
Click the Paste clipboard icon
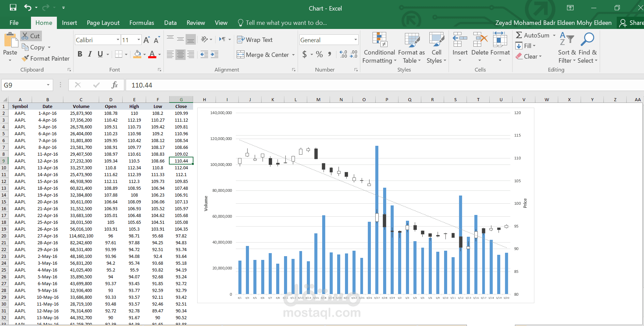click(x=11, y=40)
